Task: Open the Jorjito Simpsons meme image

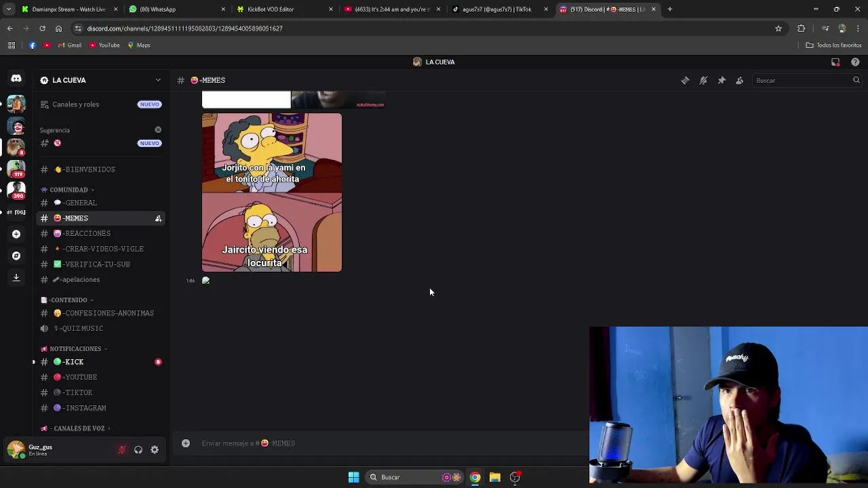Action: coord(272,192)
